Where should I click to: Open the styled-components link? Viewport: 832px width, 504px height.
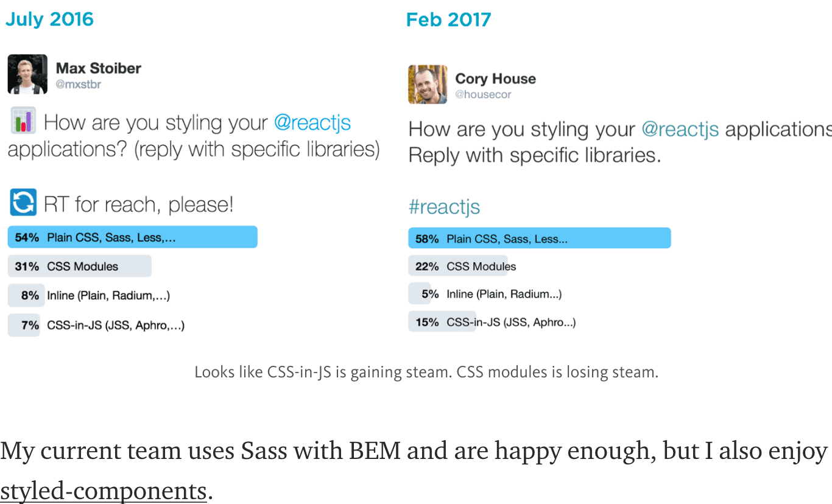(104, 490)
